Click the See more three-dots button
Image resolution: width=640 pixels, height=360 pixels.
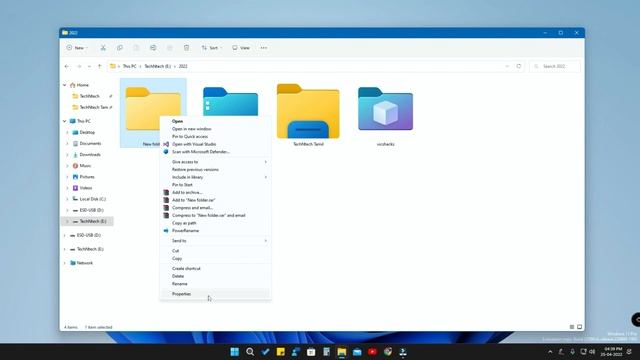(x=264, y=48)
